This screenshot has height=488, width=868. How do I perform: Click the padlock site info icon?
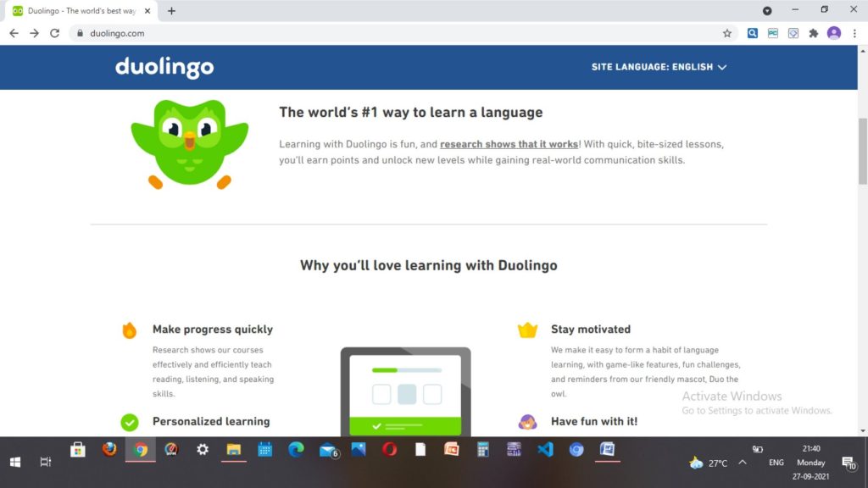tap(80, 33)
